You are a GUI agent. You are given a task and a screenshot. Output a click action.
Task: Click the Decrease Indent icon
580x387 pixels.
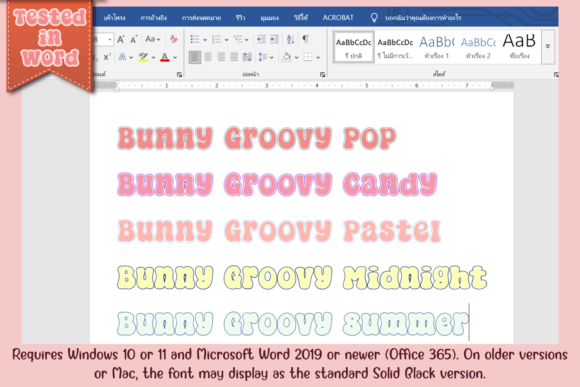click(x=261, y=39)
